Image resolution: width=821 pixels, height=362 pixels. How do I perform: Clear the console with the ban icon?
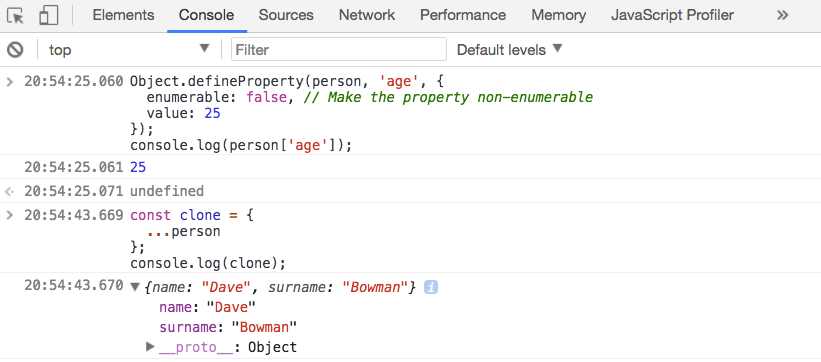(15, 50)
